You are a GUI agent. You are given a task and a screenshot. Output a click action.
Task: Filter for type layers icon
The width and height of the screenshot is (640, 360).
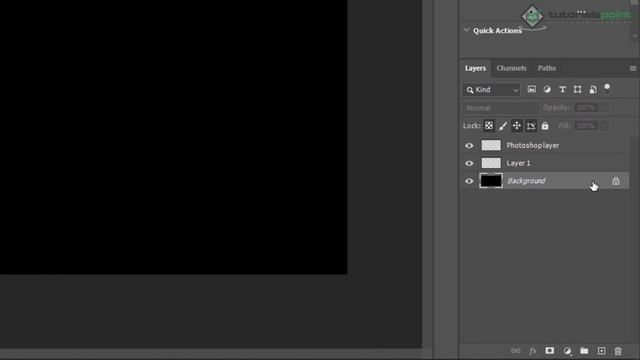562,89
